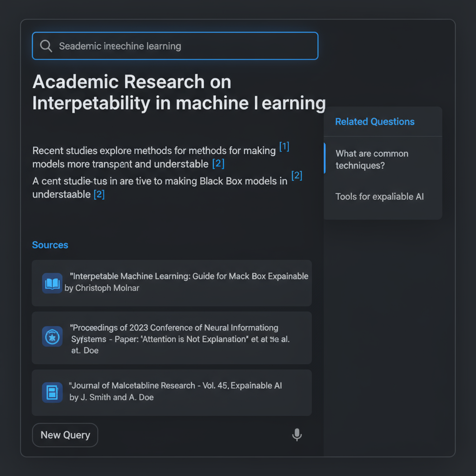This screenshot has width=476, height=476.
Task: Open the 'Interpetable Machine Learning' source card
Action: [172, 283]
